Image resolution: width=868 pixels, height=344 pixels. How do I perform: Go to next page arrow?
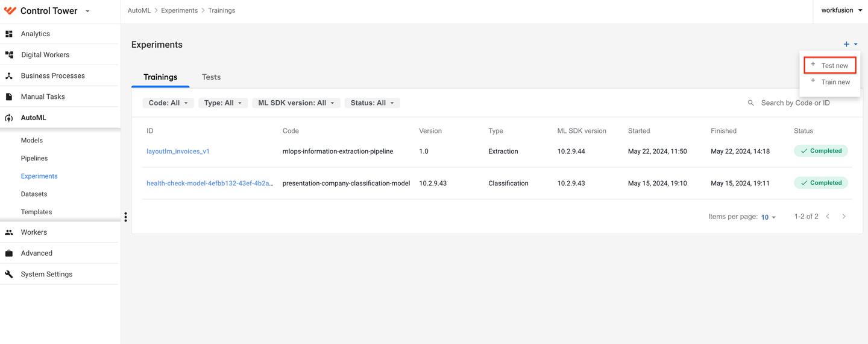(x=844, y=217)
